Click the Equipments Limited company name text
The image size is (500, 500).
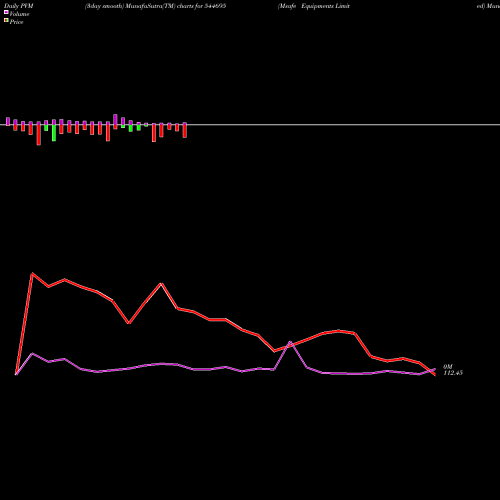pos(325,6)
